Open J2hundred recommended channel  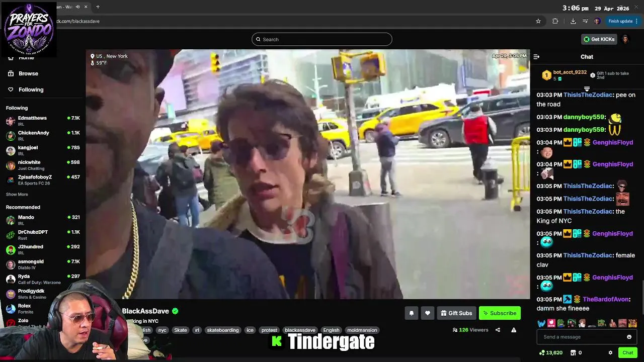(x=43, y=249)
